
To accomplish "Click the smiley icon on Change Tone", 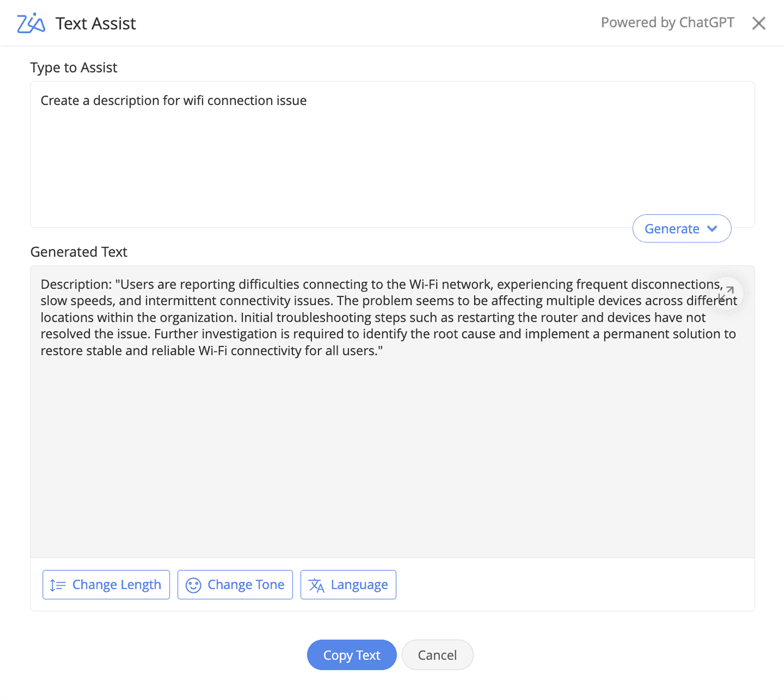I will point(193,585).
